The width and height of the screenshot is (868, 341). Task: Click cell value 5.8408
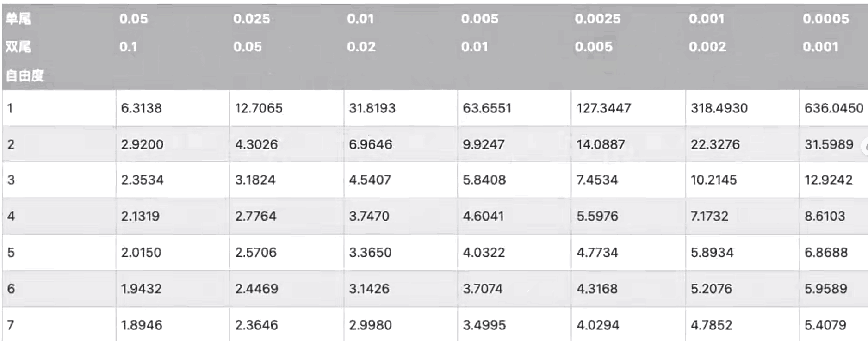[x=484, y=180]
